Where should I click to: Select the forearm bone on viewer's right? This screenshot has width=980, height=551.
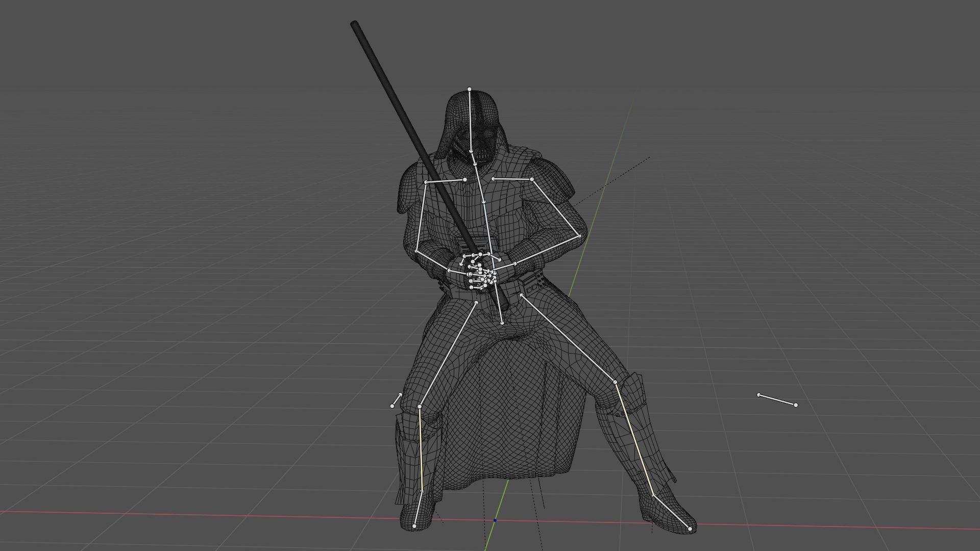[547, 250]
